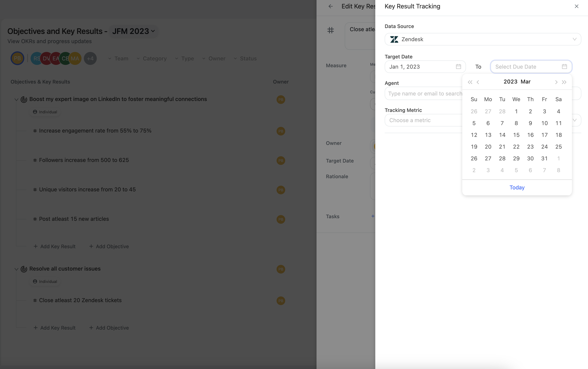This screenshot has width=588, height=369.
Task: Open the 2023 year selector
Action: (x=510, y=82)
